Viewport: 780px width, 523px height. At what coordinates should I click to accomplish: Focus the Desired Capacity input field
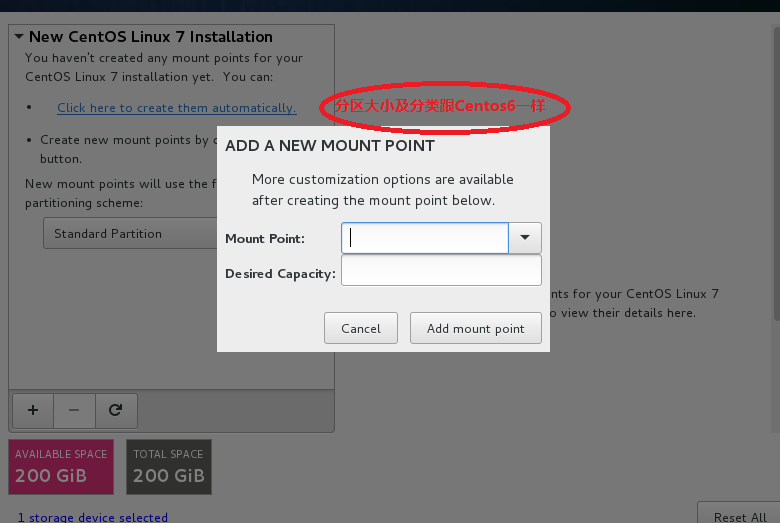point(441,270)
